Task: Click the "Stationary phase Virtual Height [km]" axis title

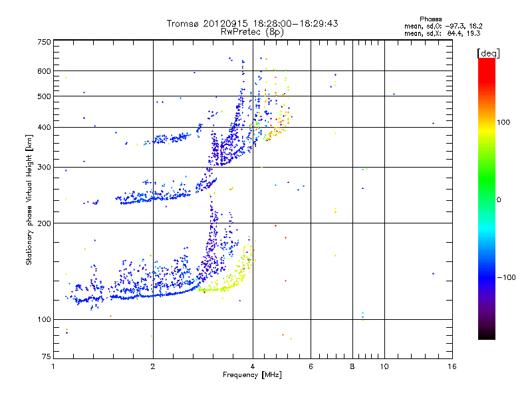Action: [x=29, y=199]
